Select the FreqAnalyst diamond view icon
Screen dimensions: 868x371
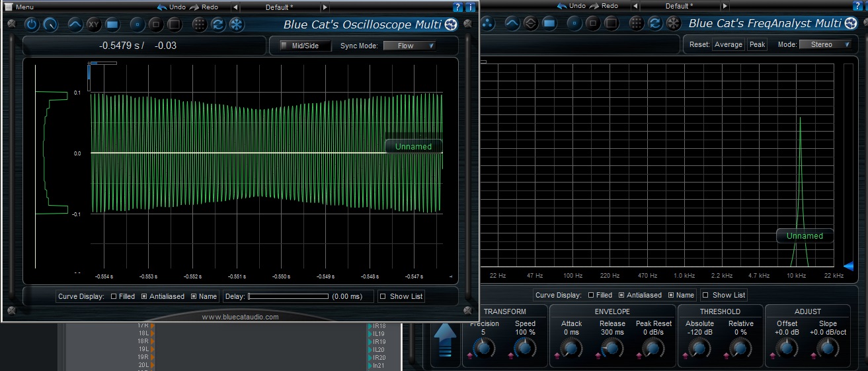[531, 24]
